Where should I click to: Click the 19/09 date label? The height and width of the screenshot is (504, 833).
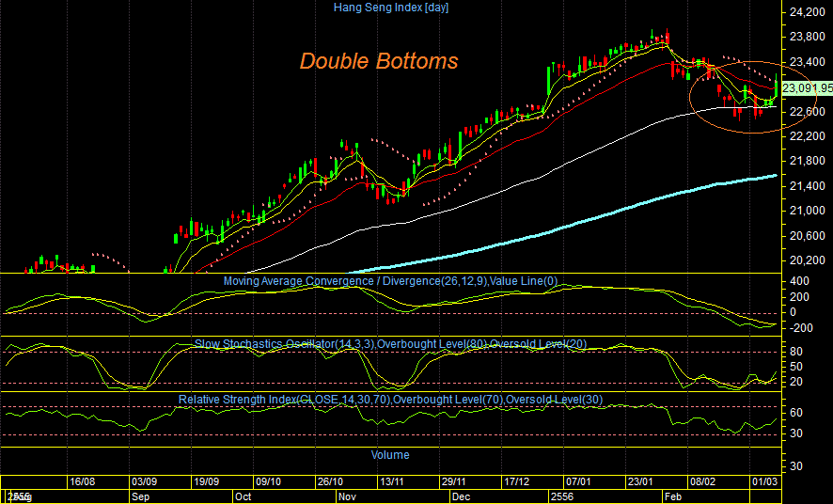point(207,481)
